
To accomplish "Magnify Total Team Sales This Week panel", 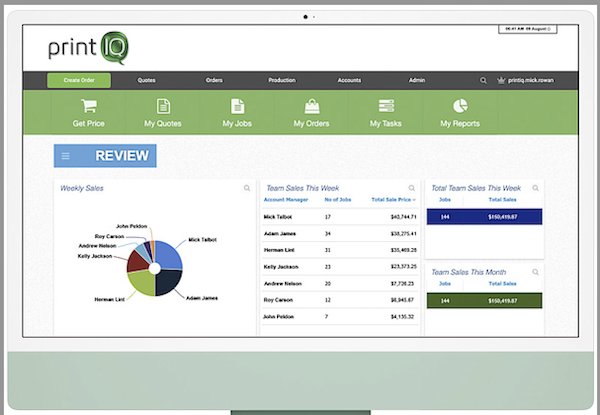I will pyautogui.click(x=535, y=188).
